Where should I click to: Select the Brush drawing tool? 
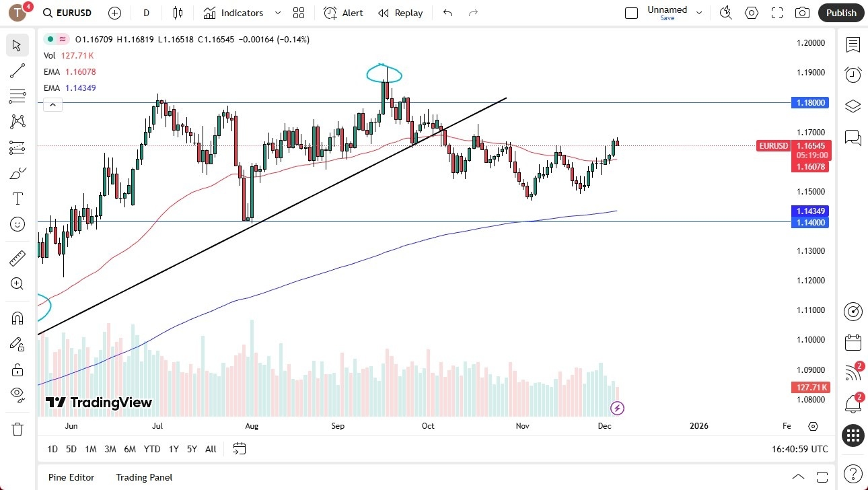point(17,172)
